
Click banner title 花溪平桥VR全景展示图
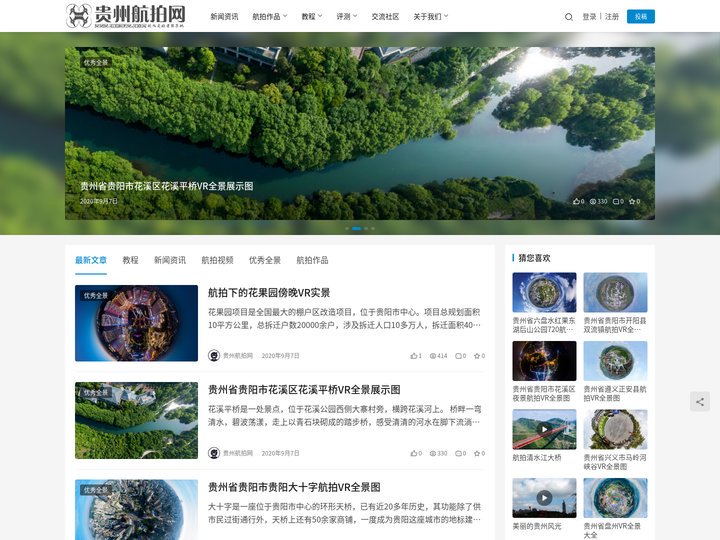tap(167, 186)
